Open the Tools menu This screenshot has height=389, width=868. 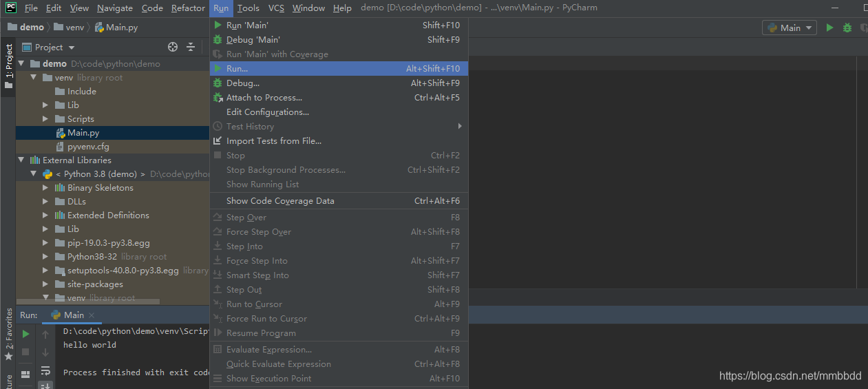click(x=248, y=8)
